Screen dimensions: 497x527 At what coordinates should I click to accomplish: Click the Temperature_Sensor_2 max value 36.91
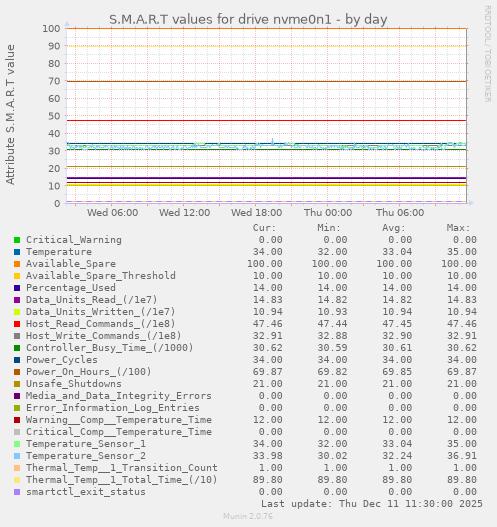click(x=462, y=456)
